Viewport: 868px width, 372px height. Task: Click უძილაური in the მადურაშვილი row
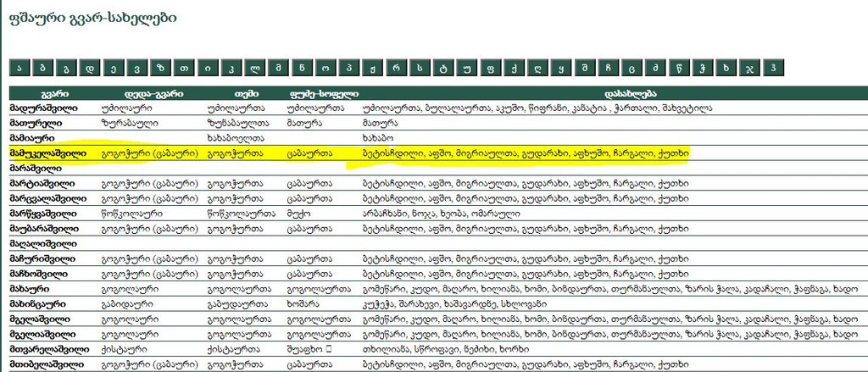[127, 108]
